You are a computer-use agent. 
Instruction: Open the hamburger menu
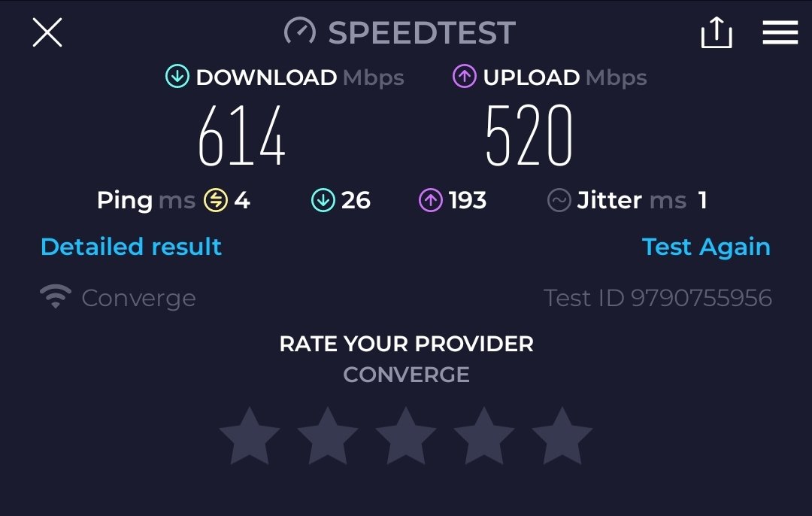point(780,32)
